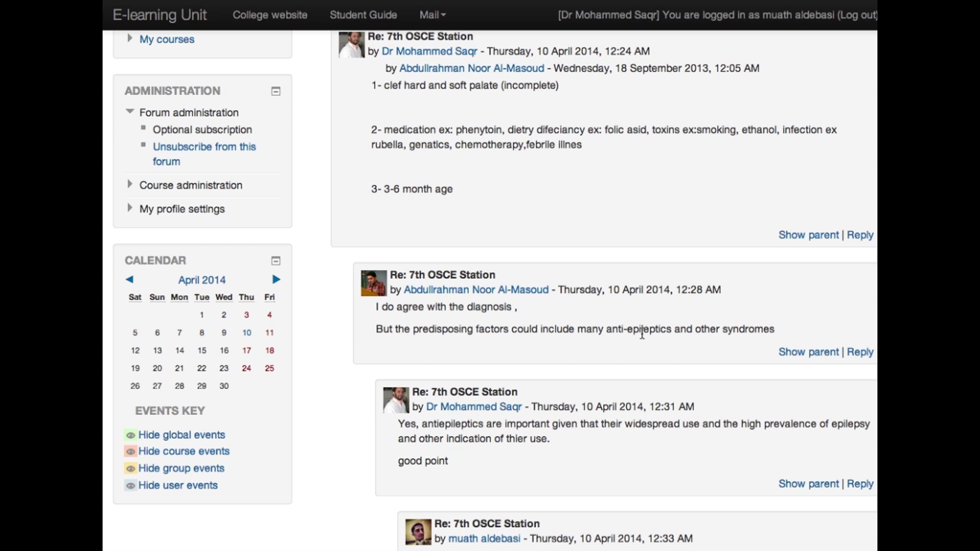
Task: Click the eye icon beside Hide course events
Action: point(131,451)
